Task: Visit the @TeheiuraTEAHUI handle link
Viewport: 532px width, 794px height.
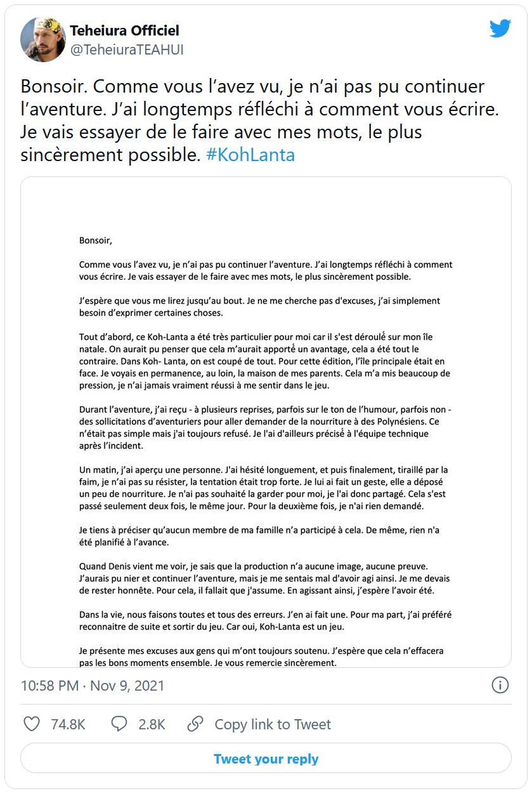Action: tap(126, 49)
